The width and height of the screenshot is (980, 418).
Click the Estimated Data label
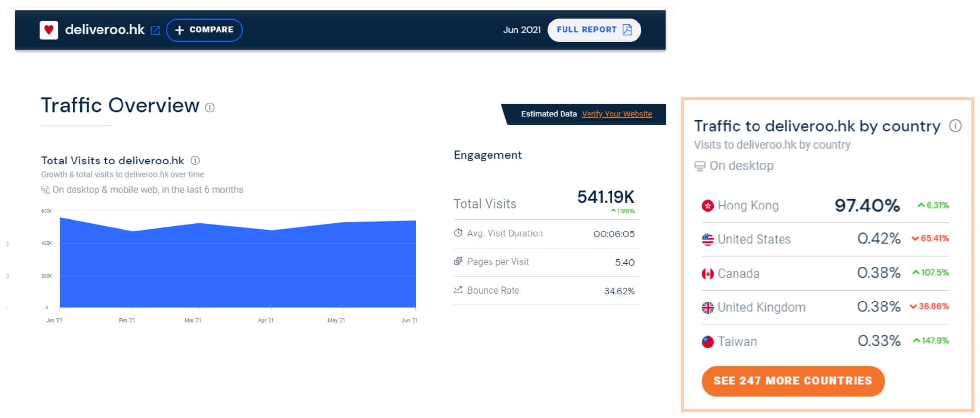549,114
